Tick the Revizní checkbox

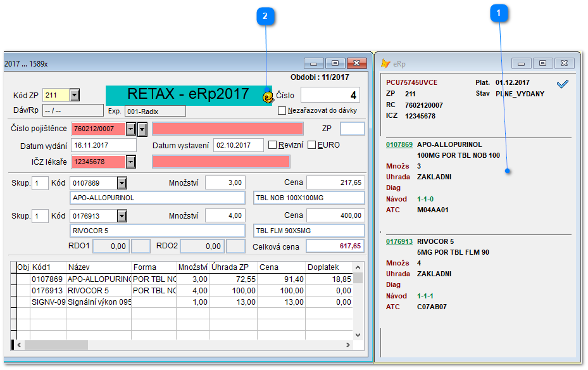[273, 145]
